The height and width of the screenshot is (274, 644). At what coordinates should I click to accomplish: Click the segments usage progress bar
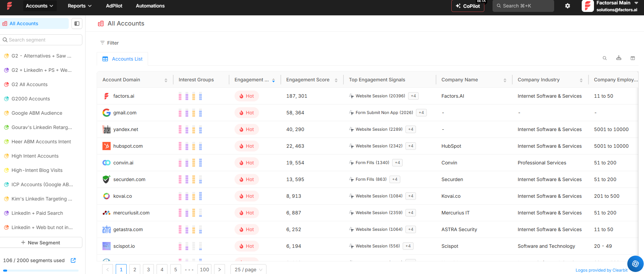[41, 271]
